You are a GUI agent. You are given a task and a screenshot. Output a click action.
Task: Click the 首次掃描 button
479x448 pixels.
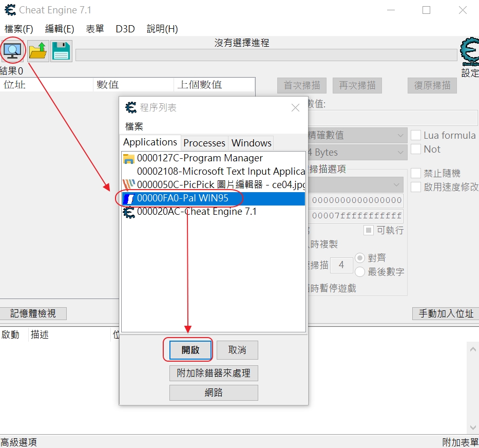pyautogui.click(x=302, y=85)
